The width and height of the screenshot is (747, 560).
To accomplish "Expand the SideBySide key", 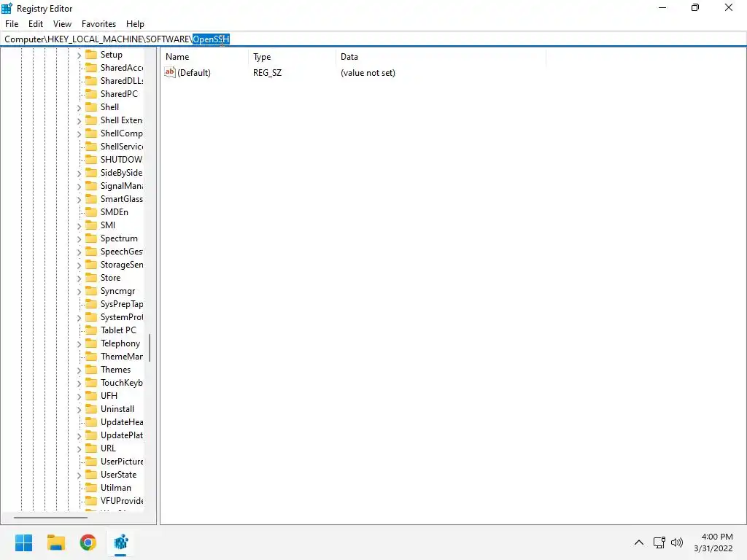I will click(79, 174).
